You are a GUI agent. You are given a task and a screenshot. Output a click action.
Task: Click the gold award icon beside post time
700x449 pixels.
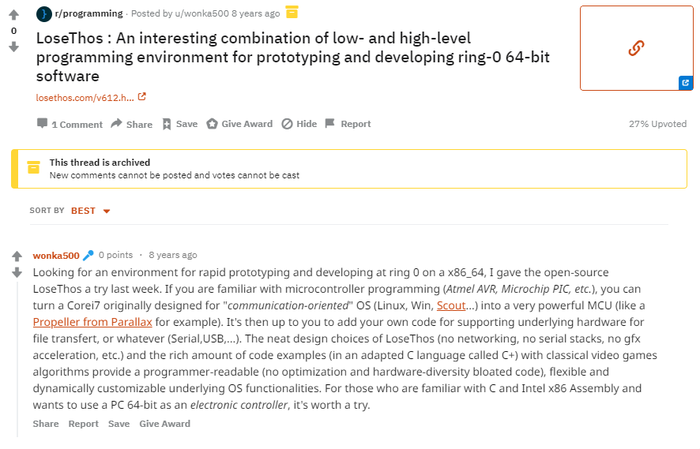292,12
